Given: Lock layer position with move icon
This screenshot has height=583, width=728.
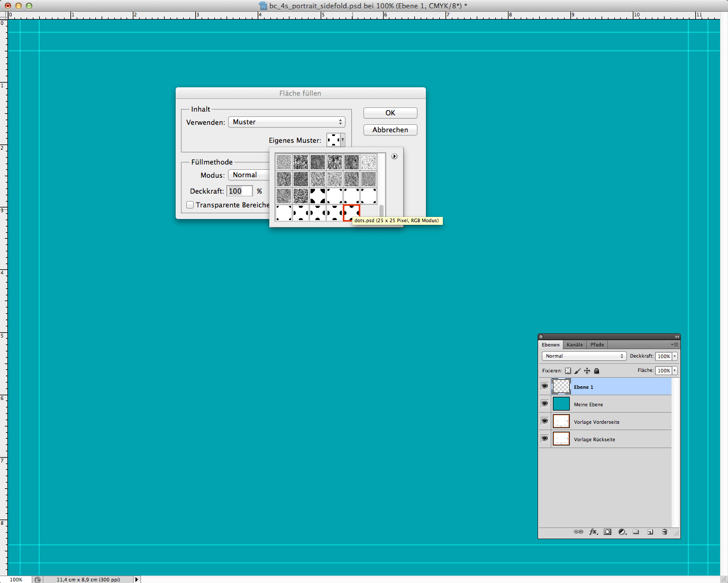Looking at the screenshot, I should (x=587, y=371).
